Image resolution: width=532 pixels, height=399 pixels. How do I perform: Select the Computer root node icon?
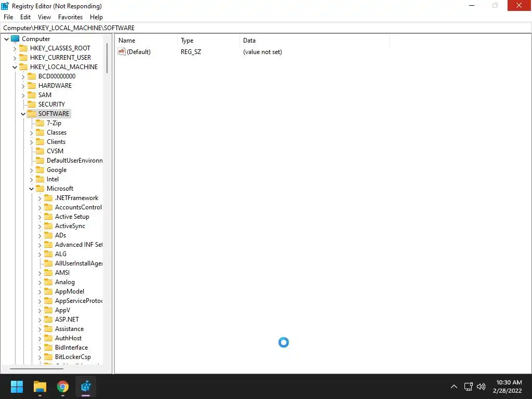click(x=15, y=38)
